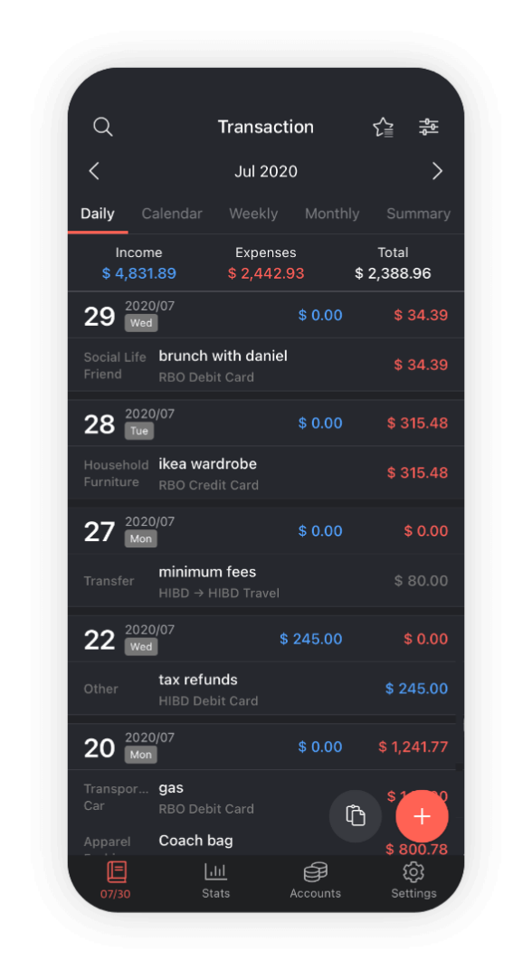Open the Accounts coins icon

point(316,871)
